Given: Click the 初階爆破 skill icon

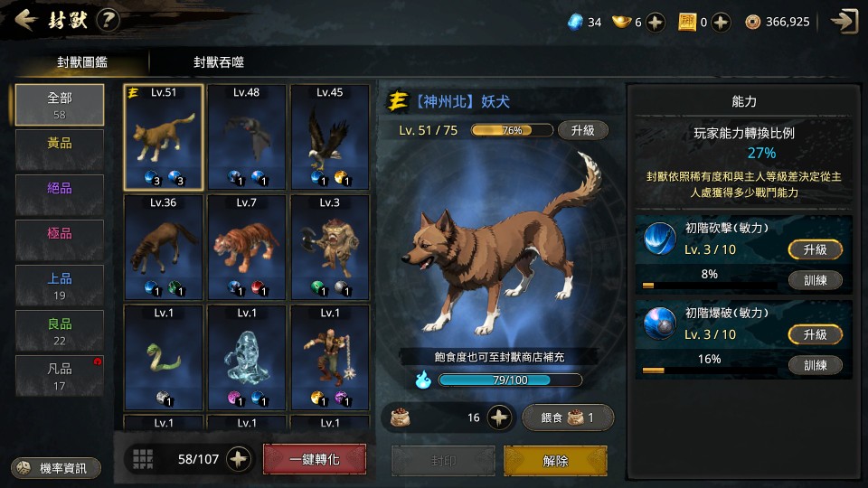Looking at the screenshot, I should click(x=659, y=324).
